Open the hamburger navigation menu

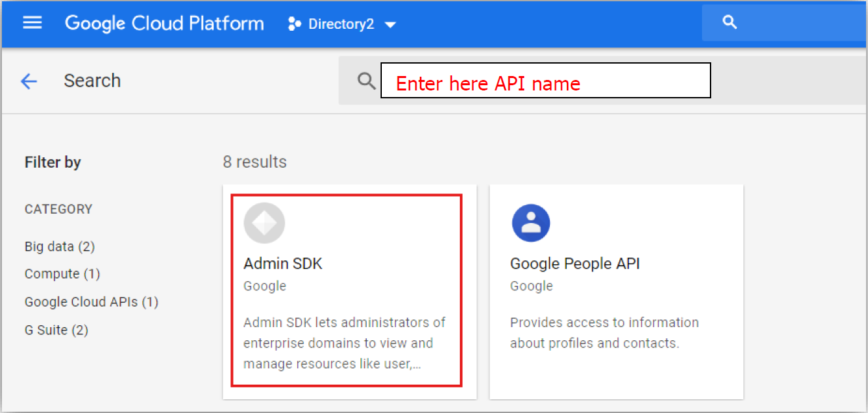(32, 24)
